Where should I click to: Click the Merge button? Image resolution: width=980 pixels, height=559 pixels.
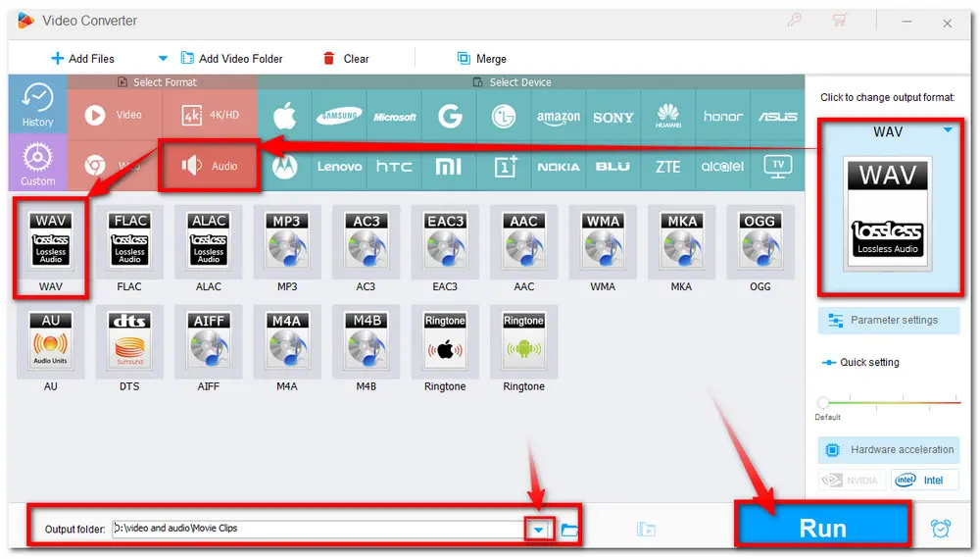(481, 59)
